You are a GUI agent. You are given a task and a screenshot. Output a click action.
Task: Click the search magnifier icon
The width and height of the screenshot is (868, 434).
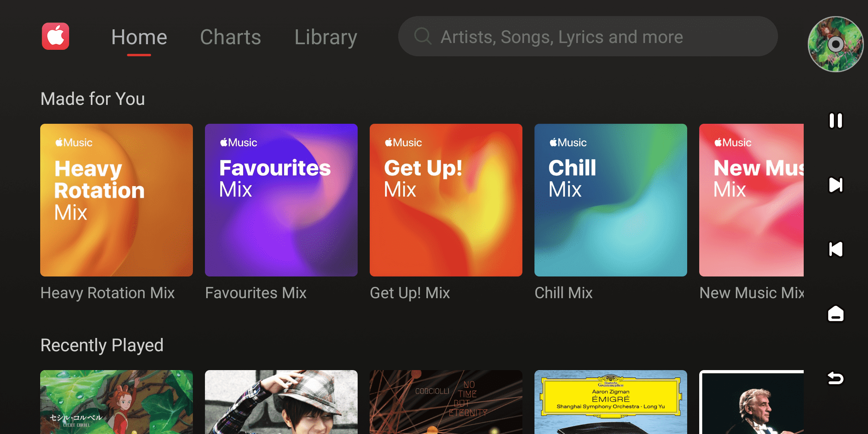(422, 37)
